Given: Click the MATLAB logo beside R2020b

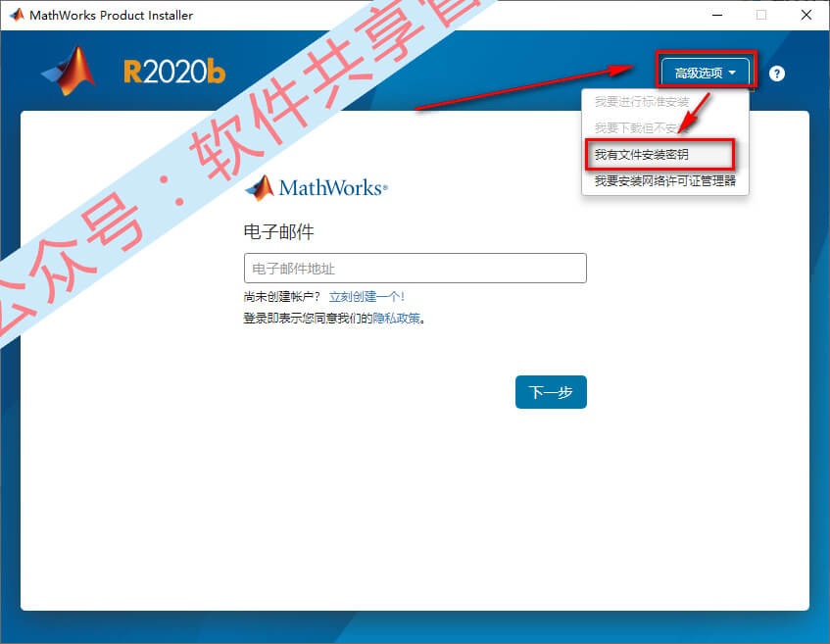Looking at the screenshot, I should tap(69, 71).
